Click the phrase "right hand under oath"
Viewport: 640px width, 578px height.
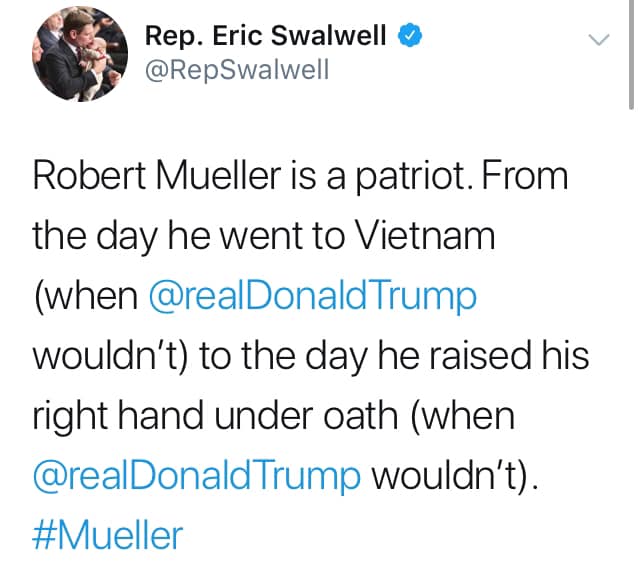click(x=215, y=417)
